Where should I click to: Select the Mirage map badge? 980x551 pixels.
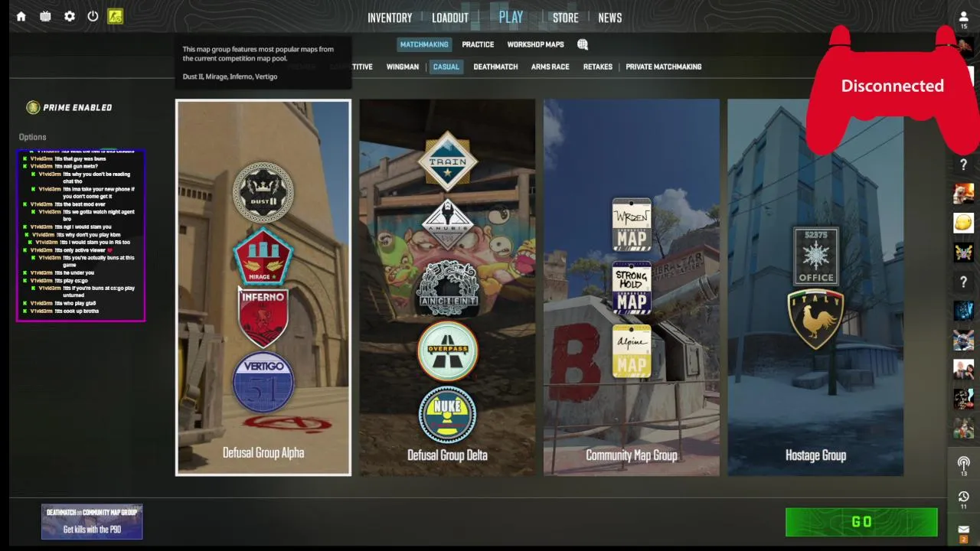pos(263,257)
